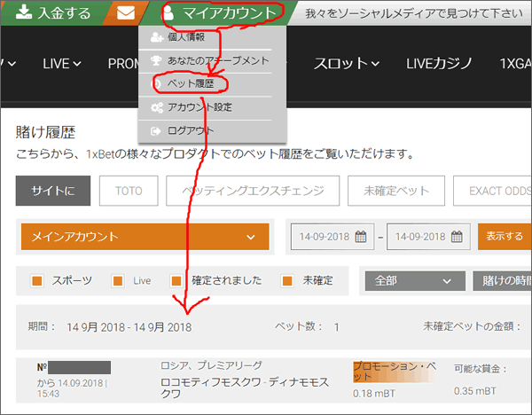Expand the スロット navigation menu
Image resolution: width=532 pixels, height=415 pixels.
pos(347,64)
